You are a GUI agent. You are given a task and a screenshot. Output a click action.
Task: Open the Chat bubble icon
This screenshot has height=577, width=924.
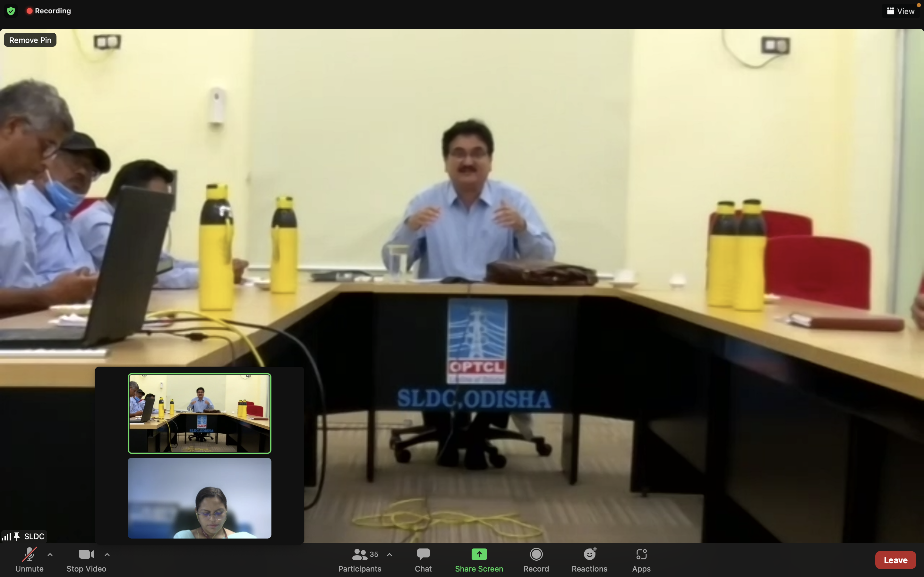(x=423, y=554)
